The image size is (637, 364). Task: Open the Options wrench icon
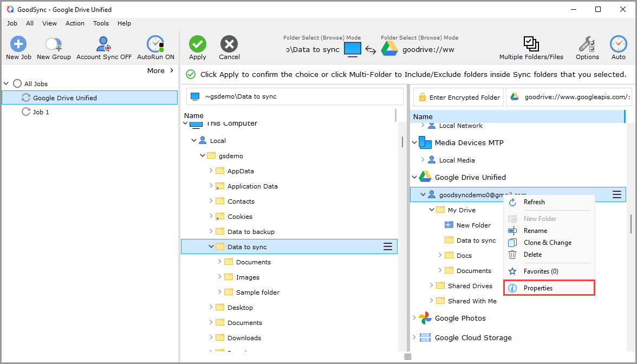pyautogui.click(x=587, y=44)
